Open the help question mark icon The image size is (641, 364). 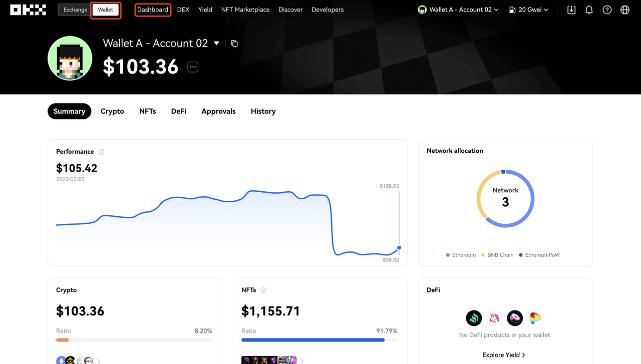607,10
